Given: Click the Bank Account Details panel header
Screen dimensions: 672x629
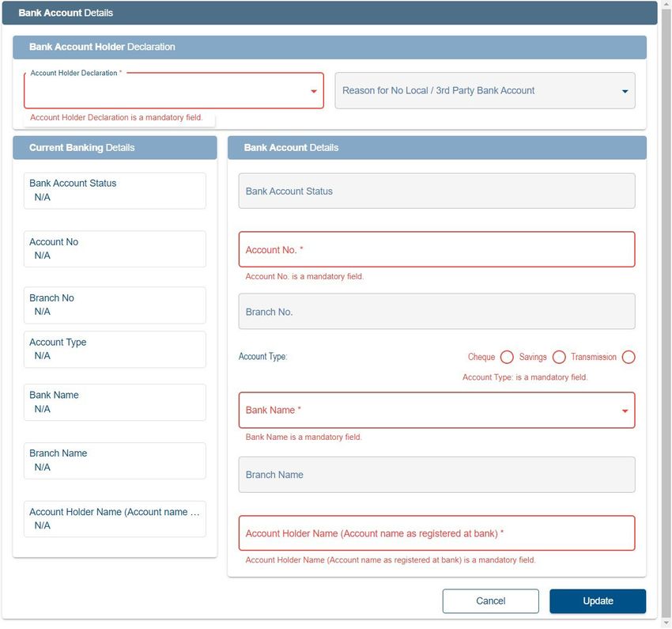Looking at the screenshot, I should click(x=436, y=148).
